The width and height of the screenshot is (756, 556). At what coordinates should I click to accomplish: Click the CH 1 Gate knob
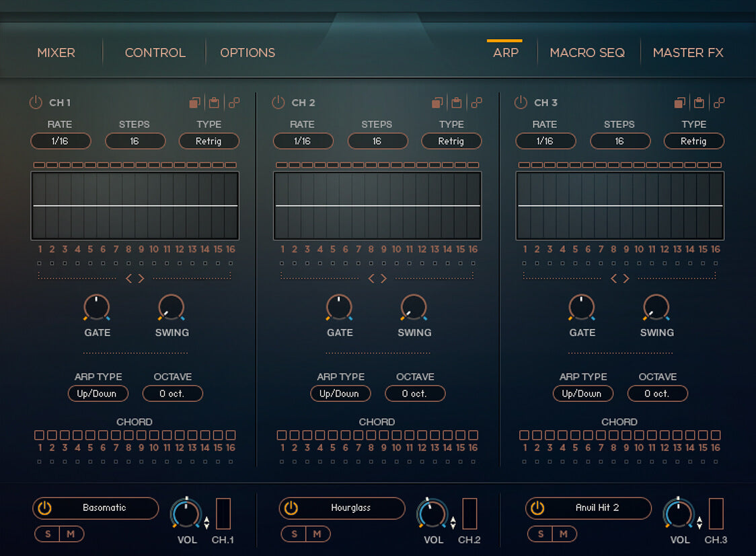[x=97, y=307]
